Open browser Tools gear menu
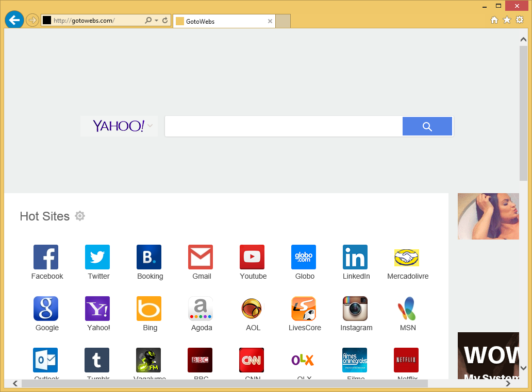This screenshot has width=532, height=392. point(520,20)
